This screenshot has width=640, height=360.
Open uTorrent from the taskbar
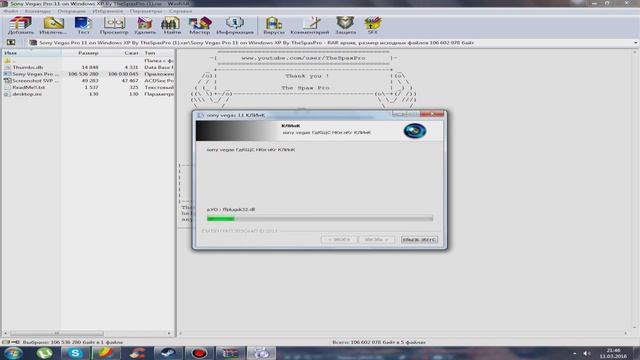[45, 353]
